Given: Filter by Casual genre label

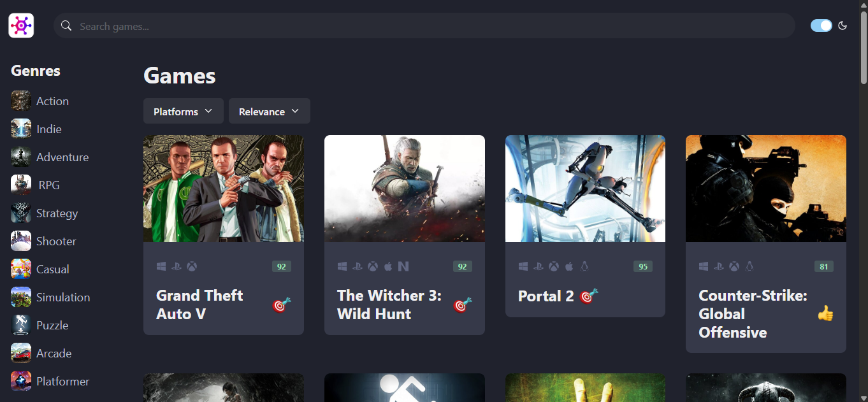Looking at the screenshot, I should (x=52, y=269).
